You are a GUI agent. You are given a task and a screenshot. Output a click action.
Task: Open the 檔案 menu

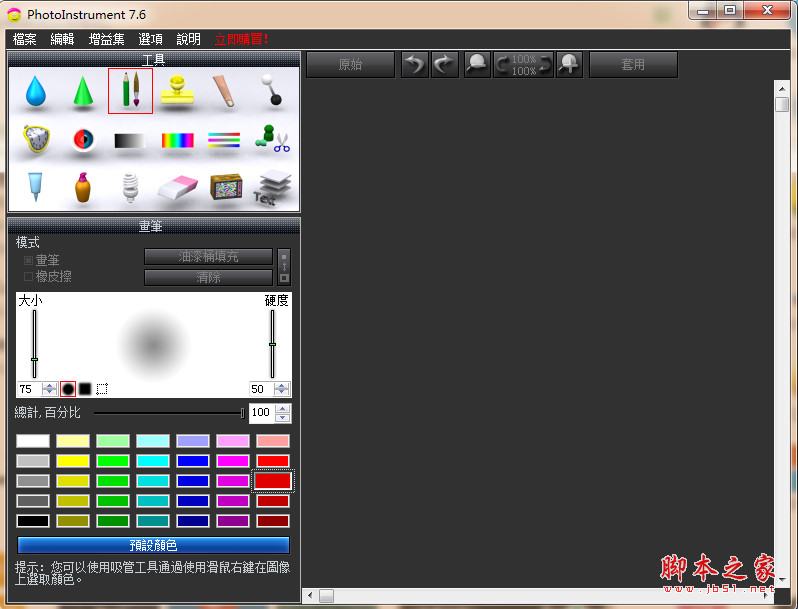click(x=24, y=39)
